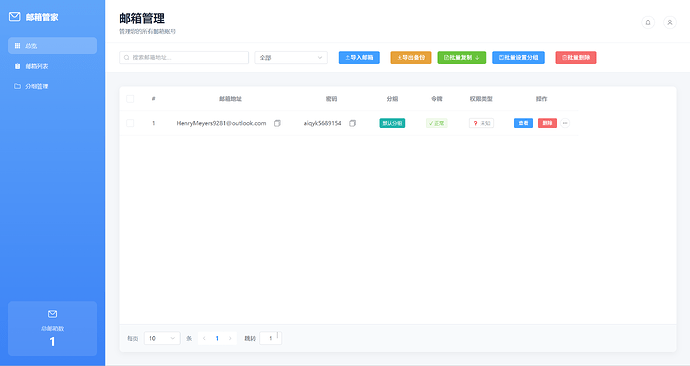
Task: Click the email HenryMeyers9281@outlook.com
Action: pyautogui.click(x=221, y=123)
